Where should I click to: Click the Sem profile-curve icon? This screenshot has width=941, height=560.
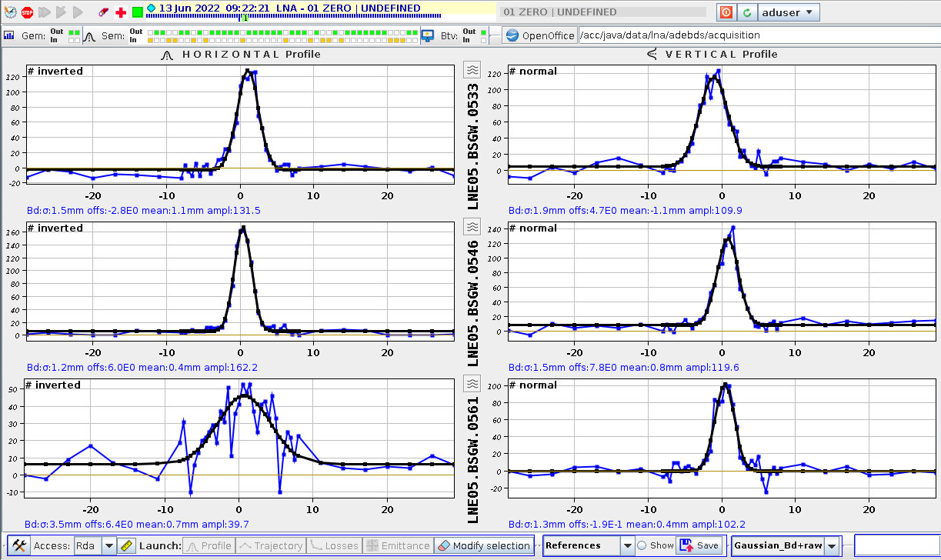coord(88,35)
